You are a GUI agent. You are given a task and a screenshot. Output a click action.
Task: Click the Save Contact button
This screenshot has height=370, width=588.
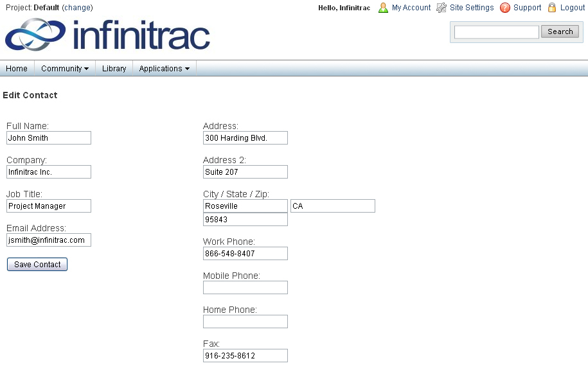pos(37,264)
